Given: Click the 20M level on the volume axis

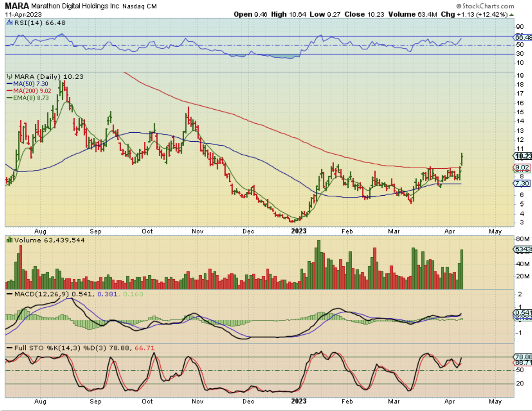Looking at the screenshot, I should click(523, 276).
